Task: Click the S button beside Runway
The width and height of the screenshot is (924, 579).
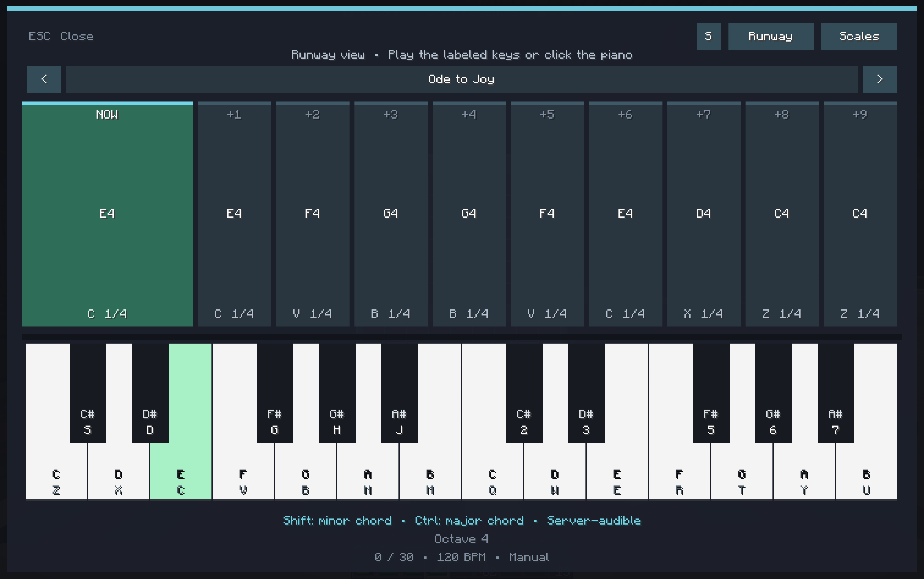Action: (x=709, y=36)
